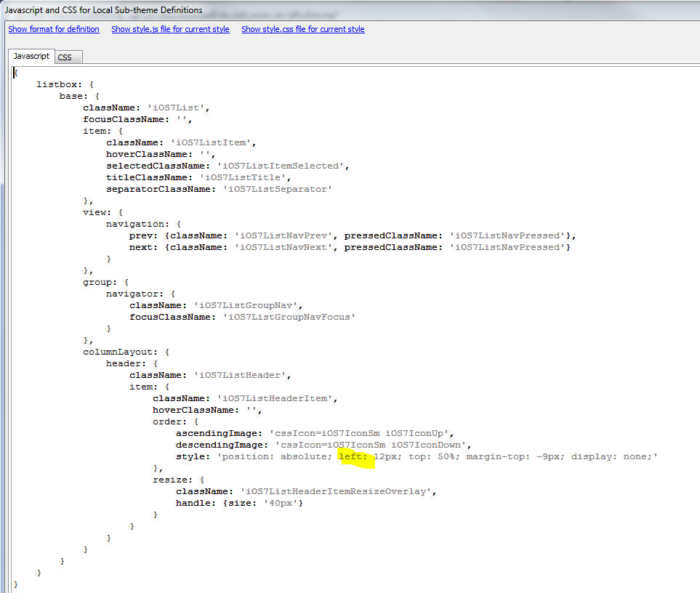This screenshot has height=593, width=700.
Task: Click the 'resize: {' line
Action: tap(179, 480)
